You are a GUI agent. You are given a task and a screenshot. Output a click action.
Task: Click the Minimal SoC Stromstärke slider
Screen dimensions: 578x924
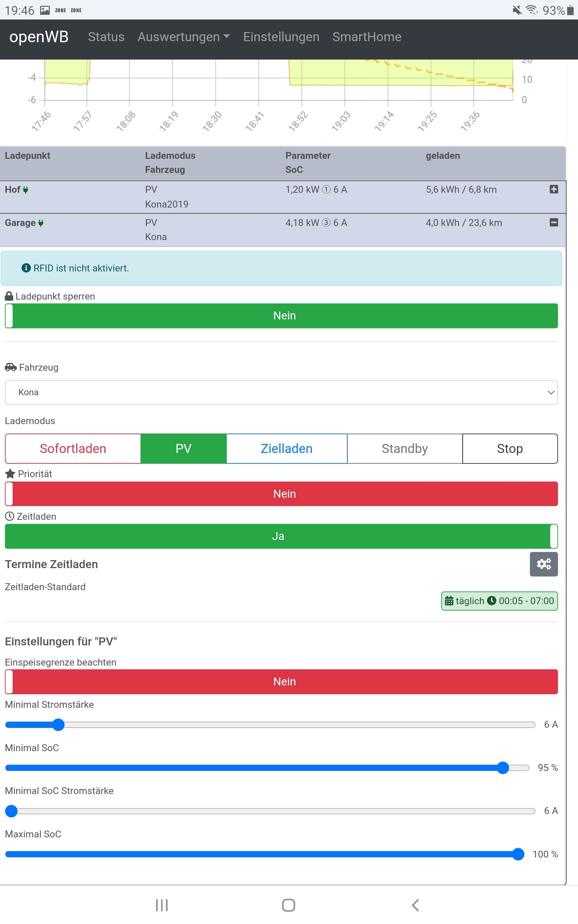(270, 811)
